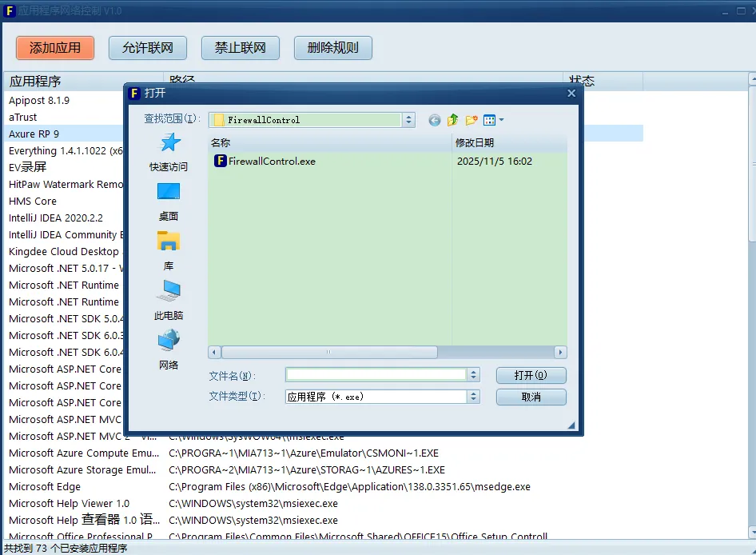Click the F icon in dialog title

tap(134, 93)
